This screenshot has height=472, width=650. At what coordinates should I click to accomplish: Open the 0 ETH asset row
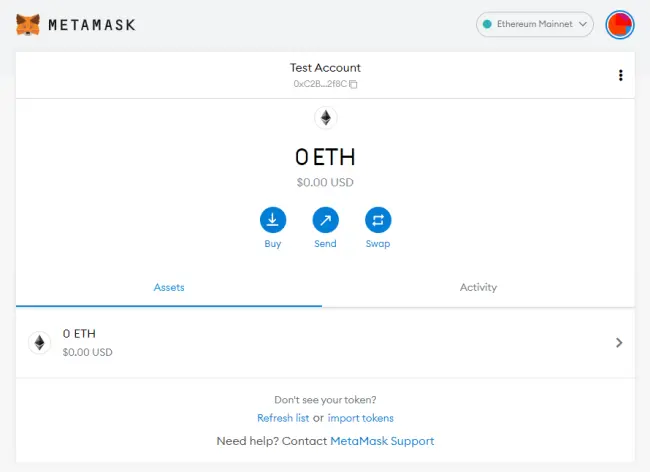click(x=325, y=343)
